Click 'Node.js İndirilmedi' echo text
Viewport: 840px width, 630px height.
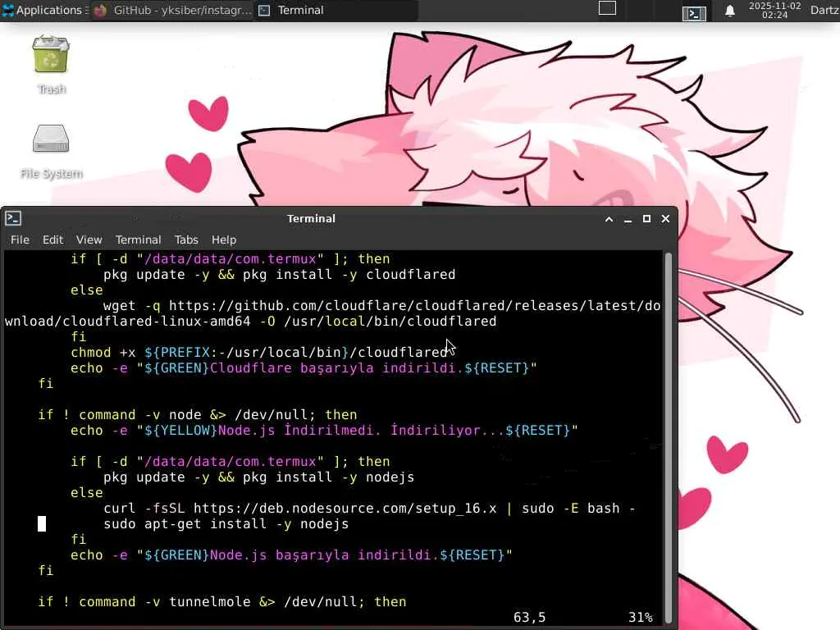click(295, 430)
